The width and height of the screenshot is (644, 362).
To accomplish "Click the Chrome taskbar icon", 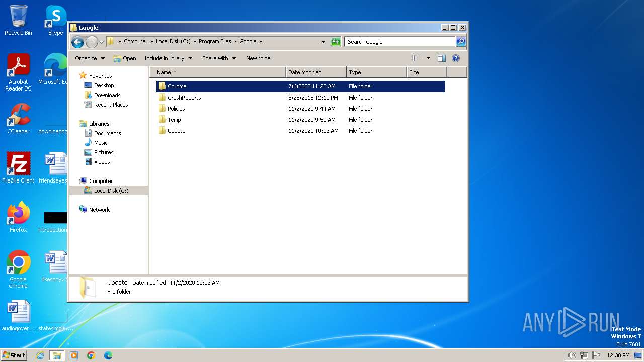I will (91, 355).
